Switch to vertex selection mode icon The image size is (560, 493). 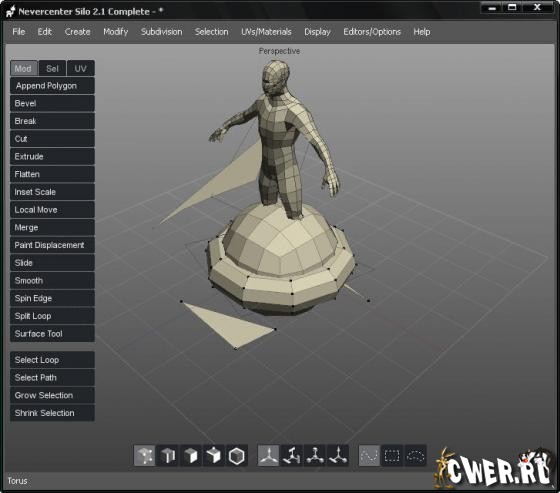tap(144, 455)
